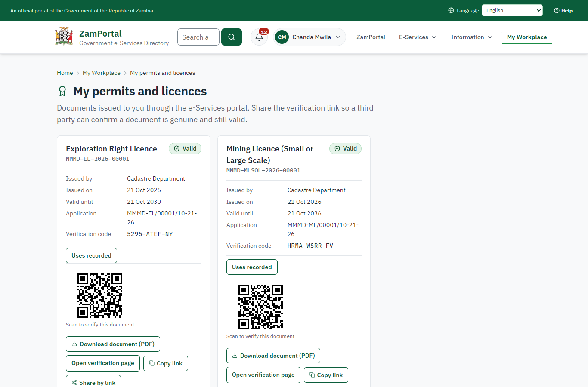Click the Exploration Right Licence heading

(x=111, y=149)
